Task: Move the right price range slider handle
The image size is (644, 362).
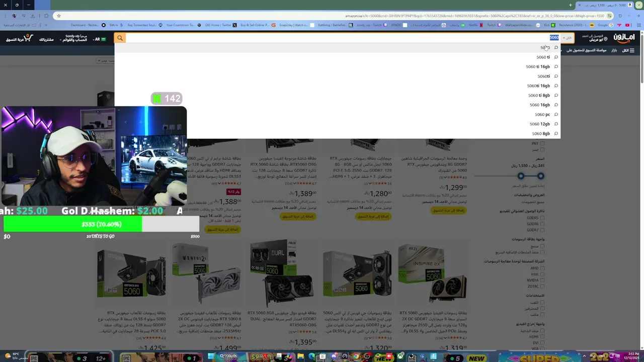Action: click(x=540, y=176)
